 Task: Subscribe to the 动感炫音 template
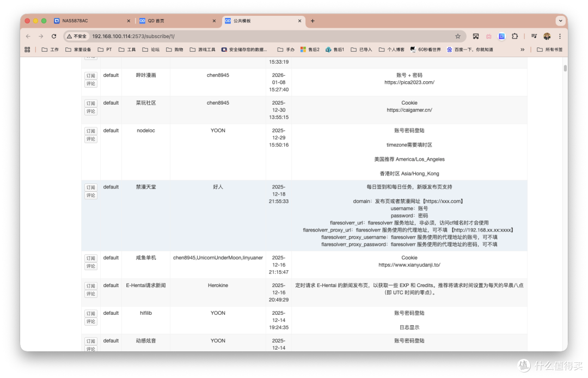91,342
